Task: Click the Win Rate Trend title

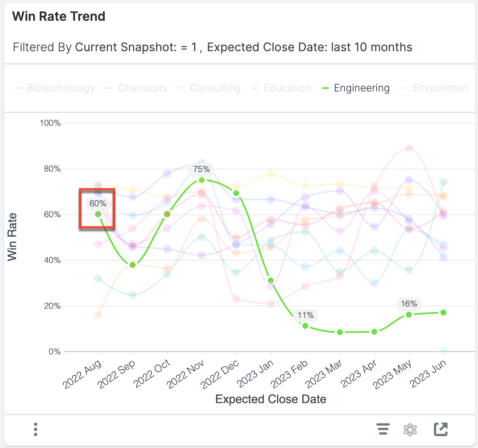Action: (59, 16)
